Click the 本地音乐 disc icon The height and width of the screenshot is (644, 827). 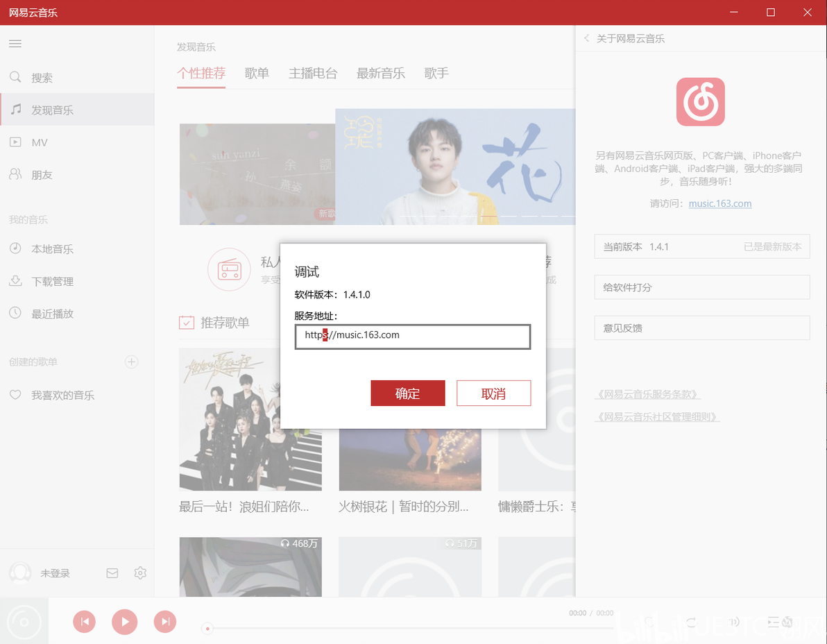[15, 248]
